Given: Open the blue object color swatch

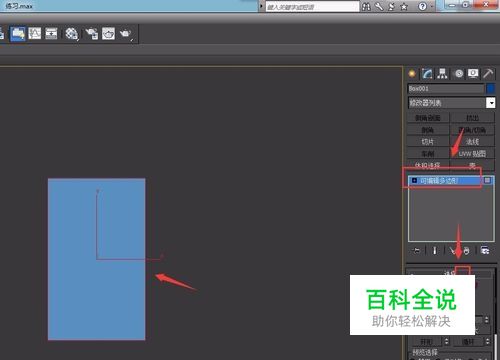Looking at the screenshot, I should tap(490, 89).
